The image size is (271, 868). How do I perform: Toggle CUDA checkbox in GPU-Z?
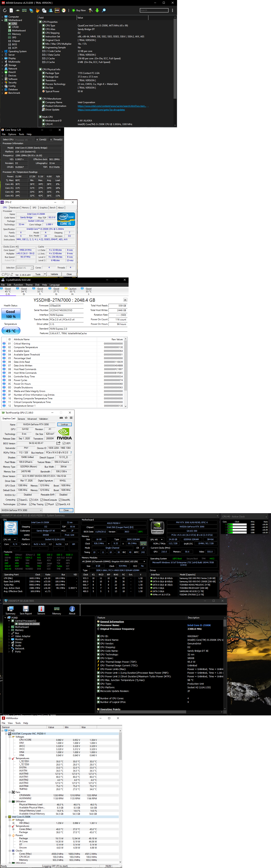click(31, 500)
